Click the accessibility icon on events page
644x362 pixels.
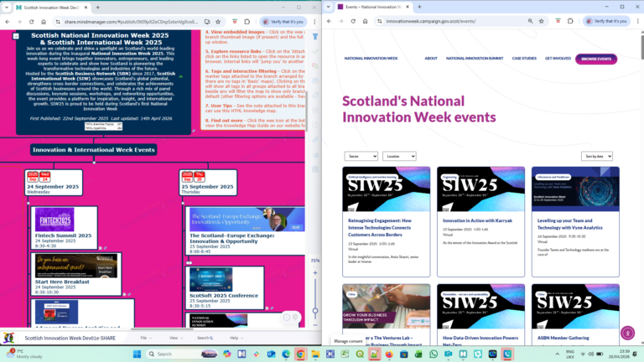point(627,333)
